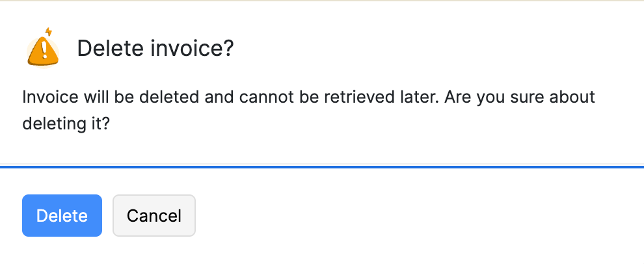
Task: Click the blue divider line above buttons
Action: coord(322,167)
